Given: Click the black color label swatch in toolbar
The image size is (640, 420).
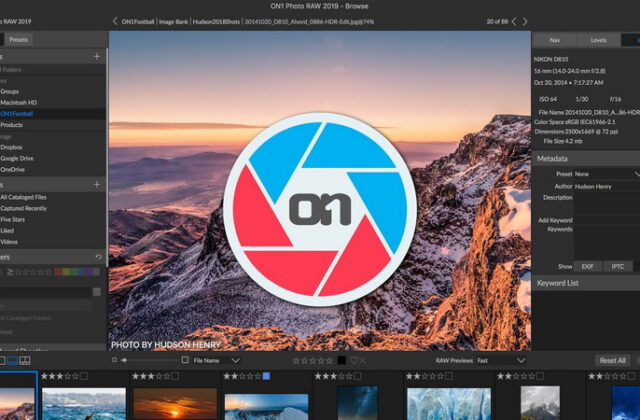Looking at the screenshot, I should (x=342, y=360).
